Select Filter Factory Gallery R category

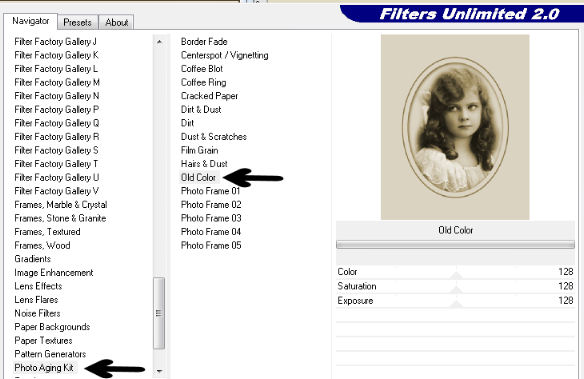[57, 137]
